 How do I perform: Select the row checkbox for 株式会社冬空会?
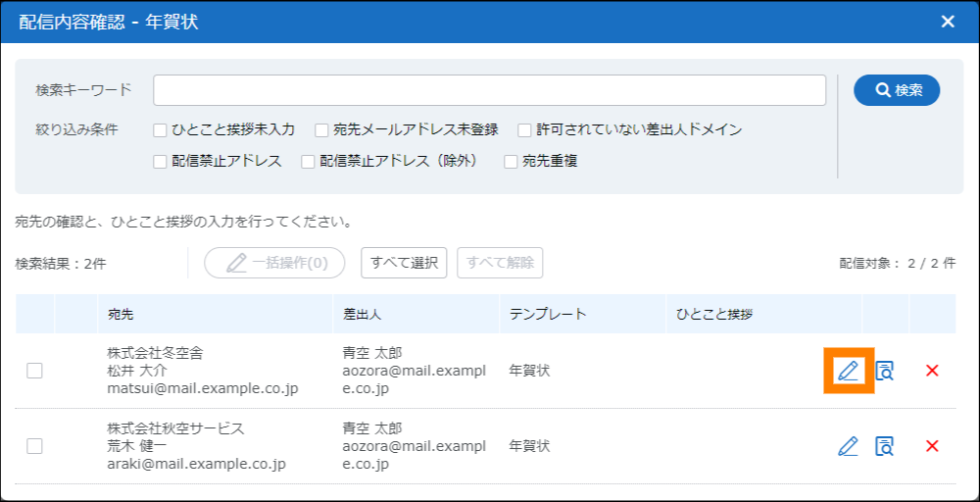pyautogui.click(x=34, y=371)
